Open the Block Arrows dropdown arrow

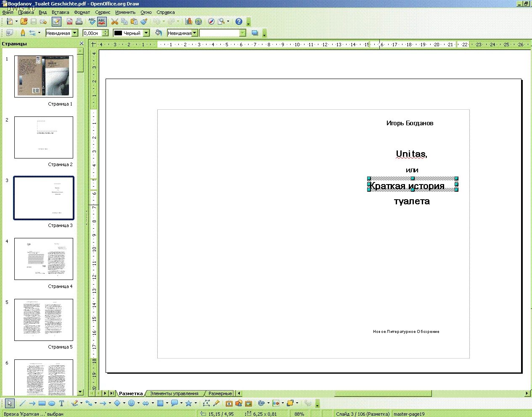click(153, 404)
